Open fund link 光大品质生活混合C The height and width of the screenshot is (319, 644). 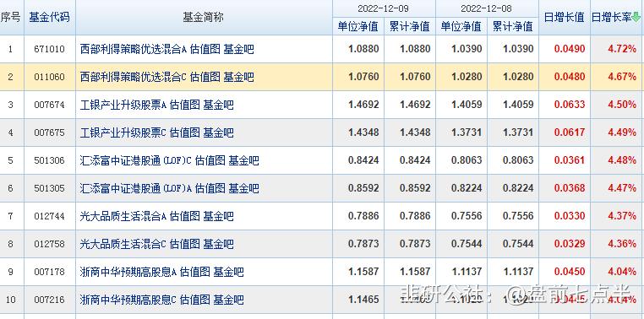pos(123,244)
